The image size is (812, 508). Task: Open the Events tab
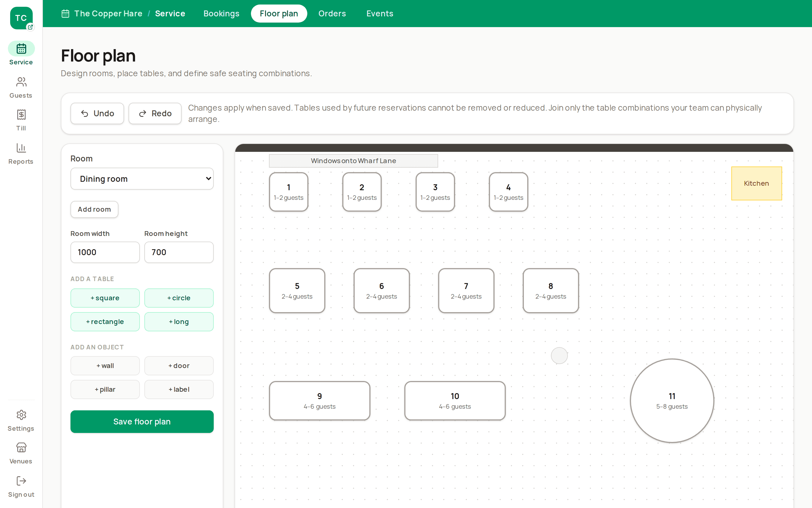[380, 14]
